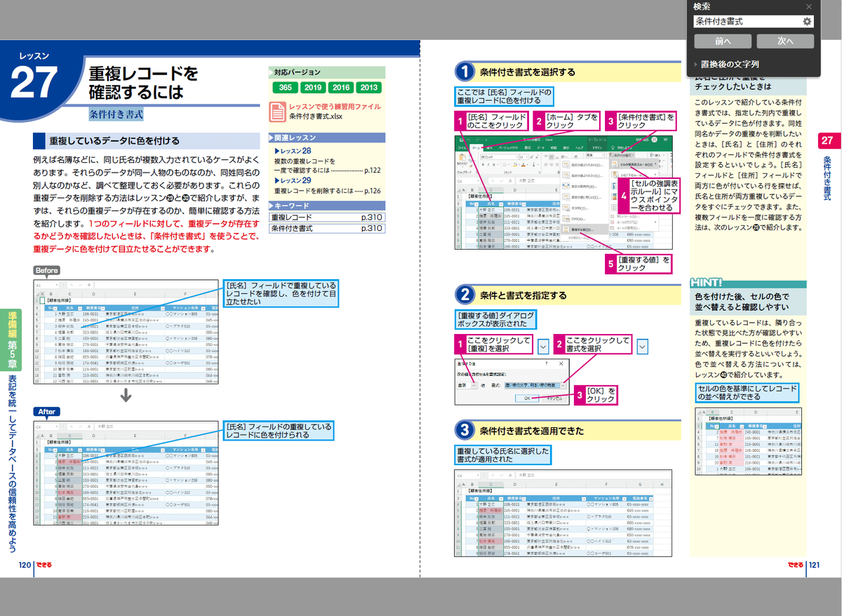Screen dimensions: 842x616
Task: Click the dropdown arrow illustration beside 書式を選択 callout
Action: pyautogui.click(x=643, y=346)
